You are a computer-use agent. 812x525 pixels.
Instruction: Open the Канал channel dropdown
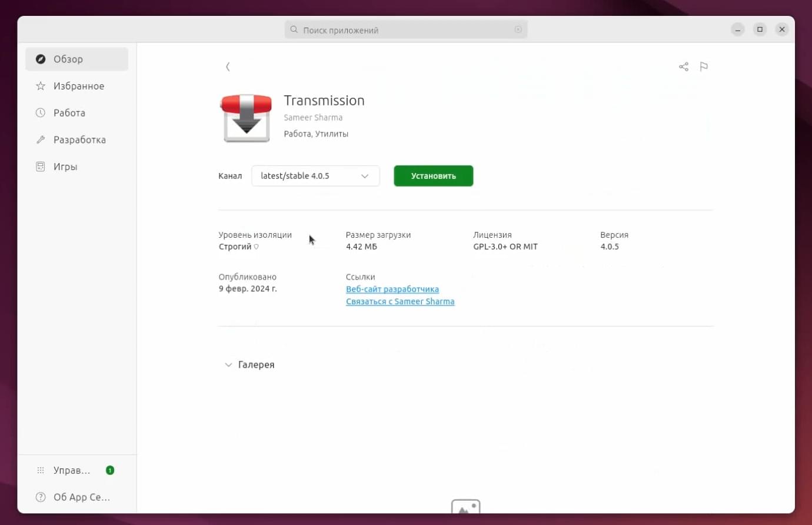[315, 176]
